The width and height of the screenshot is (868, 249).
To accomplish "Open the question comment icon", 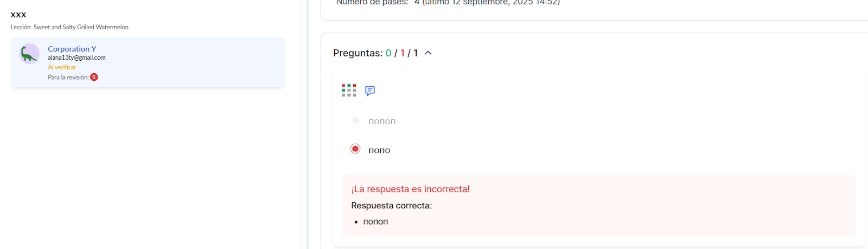I will pyautogui.click(x=370, y=91).
